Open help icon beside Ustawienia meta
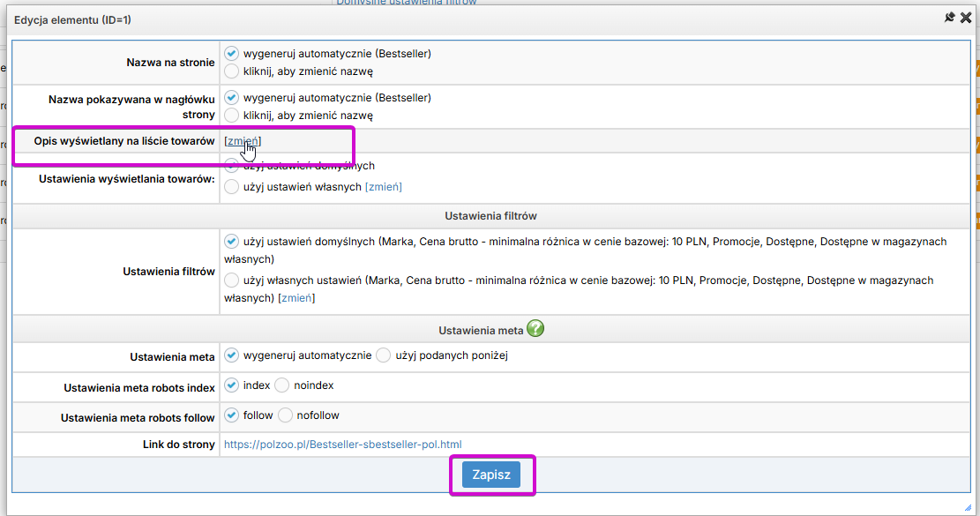The width and height of the screenshot is (980, 516). 535,329
